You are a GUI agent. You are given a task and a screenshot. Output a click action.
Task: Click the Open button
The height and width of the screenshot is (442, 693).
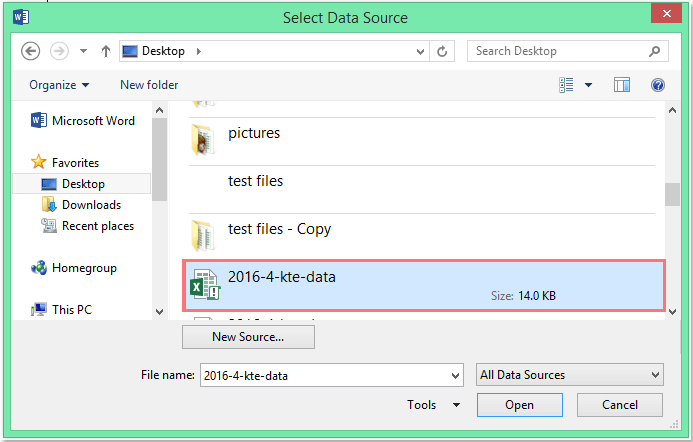pos(519,405)
